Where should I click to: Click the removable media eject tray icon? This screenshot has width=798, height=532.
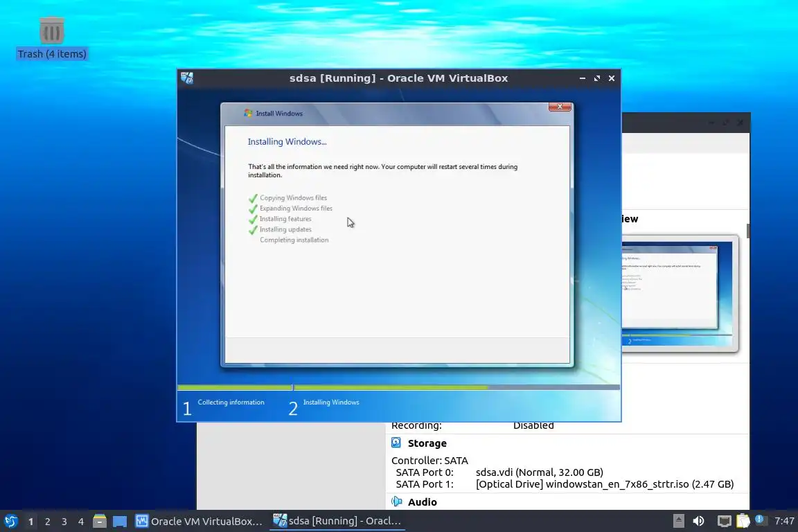click(678, 521)
